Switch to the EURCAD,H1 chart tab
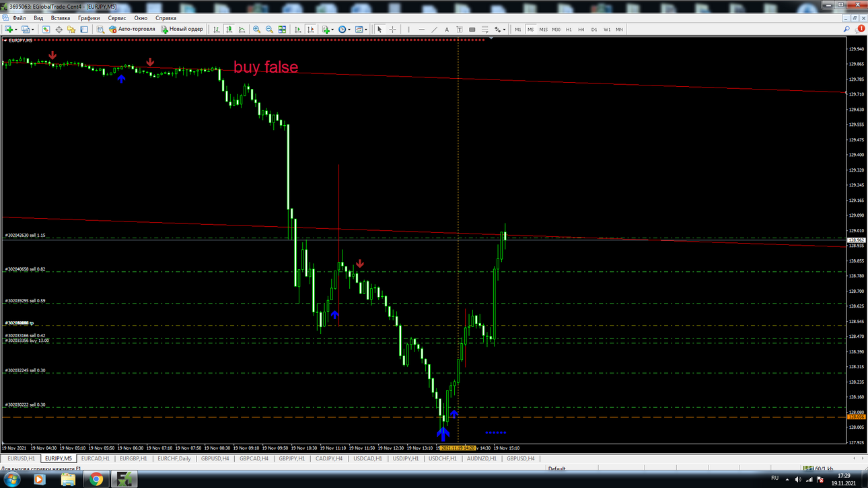This screenshot has width=868, height=488. coord(96,458)
